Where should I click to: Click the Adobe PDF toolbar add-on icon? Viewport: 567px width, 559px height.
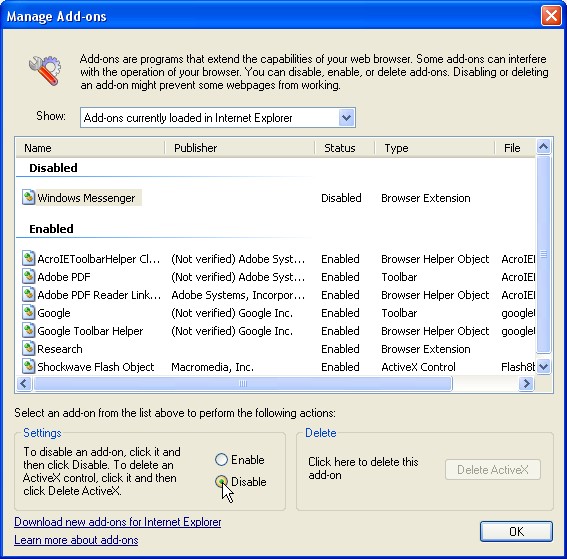pos(29,277)
